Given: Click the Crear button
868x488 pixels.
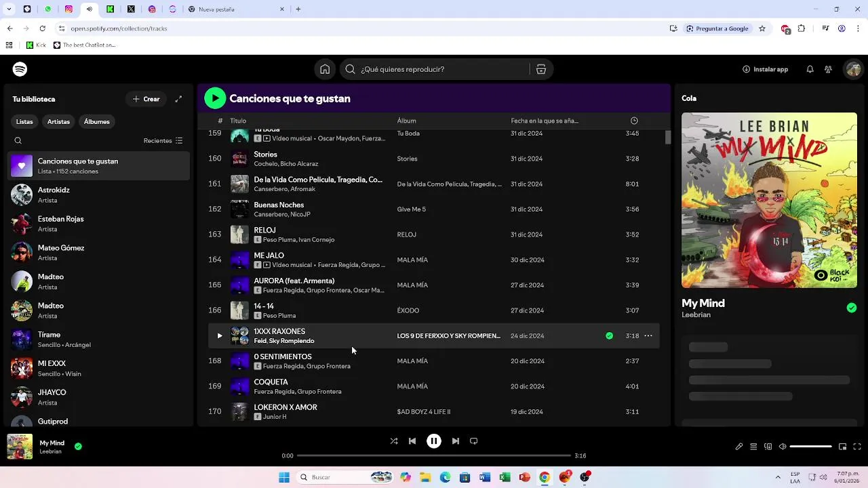Looking at the screenshot, I should click(x=146, y=99).
